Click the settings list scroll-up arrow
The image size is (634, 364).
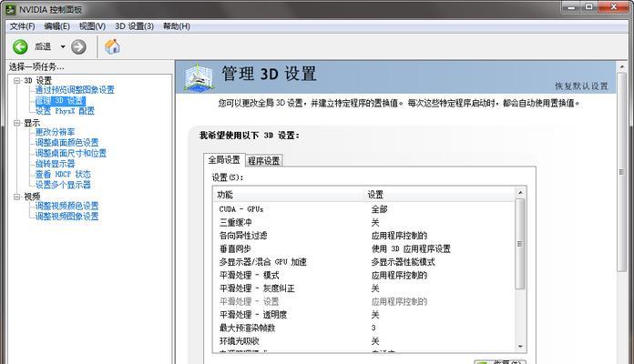(x=520, y=193)
